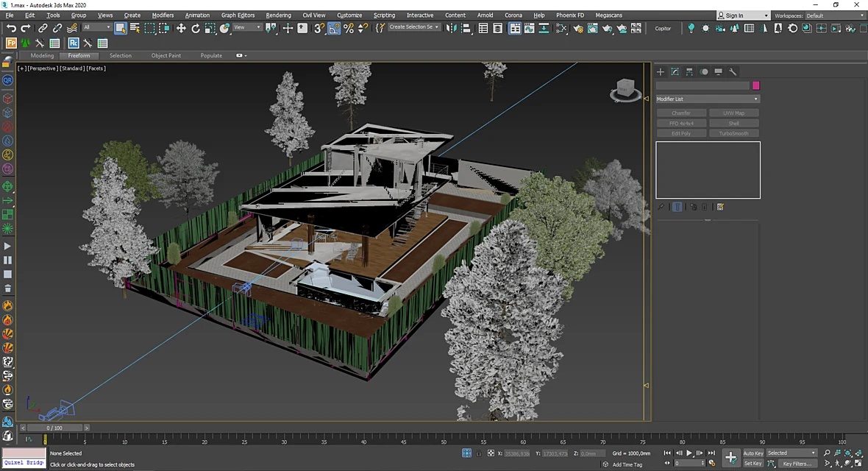Screen dimensions: 868x471
Task: Toggle Set Key mode
Action: click(x=753, y=463)
